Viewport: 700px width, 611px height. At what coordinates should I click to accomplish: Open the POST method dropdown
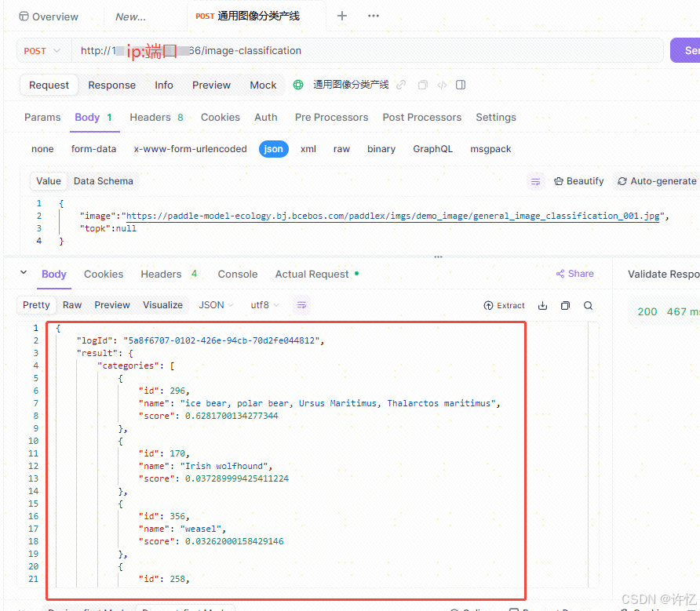[42, 51]
